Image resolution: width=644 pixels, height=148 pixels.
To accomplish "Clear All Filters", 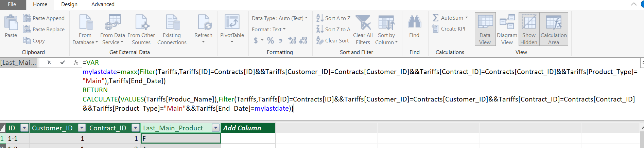I will (x=363, y=30).
